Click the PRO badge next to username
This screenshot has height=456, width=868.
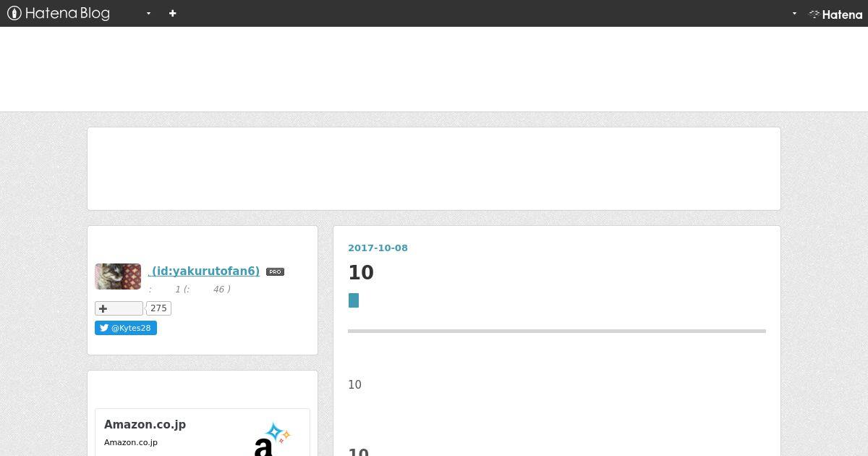(275, 272)
